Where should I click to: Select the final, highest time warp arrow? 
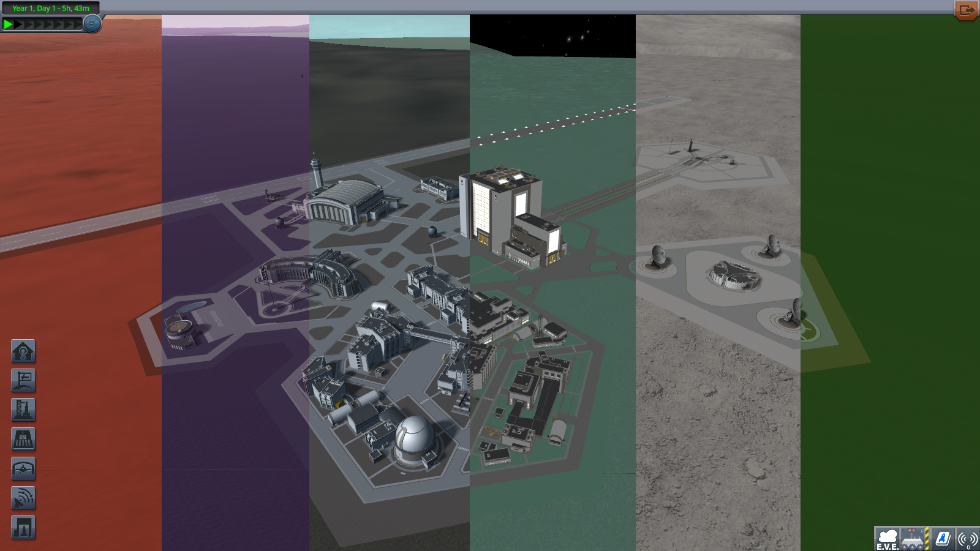coord(78,24)
